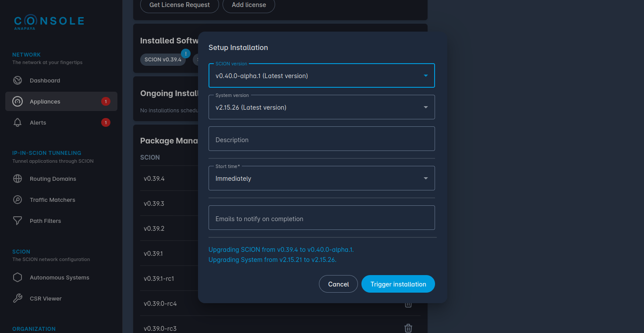644x333 pixels.
Task: Click the blue info badge on SCION v0.39.4
Action: pyautogui.click(x=186, y=54)
